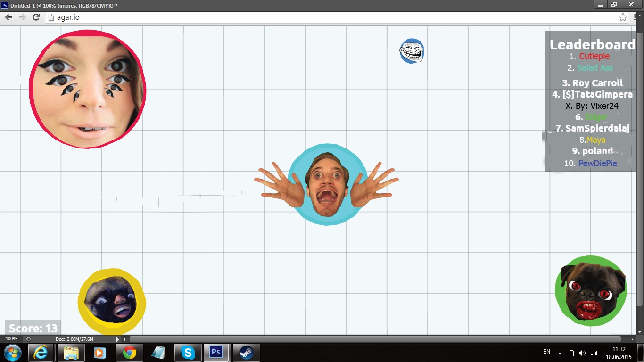This screenshot has height=362, width=644.
Task: Click the horizontal scrollbar right arrow
Action: click(x=632, y=339)
